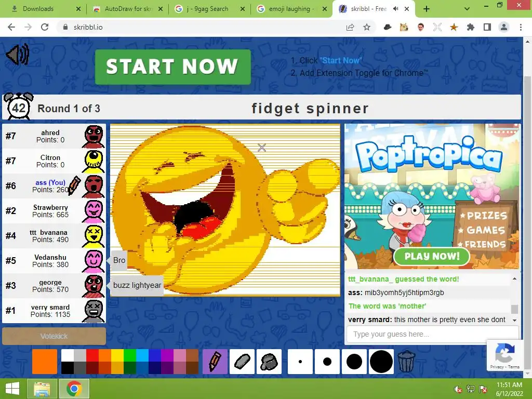
Task: Mute the game sound speaker icon
Action: [18, 54]
